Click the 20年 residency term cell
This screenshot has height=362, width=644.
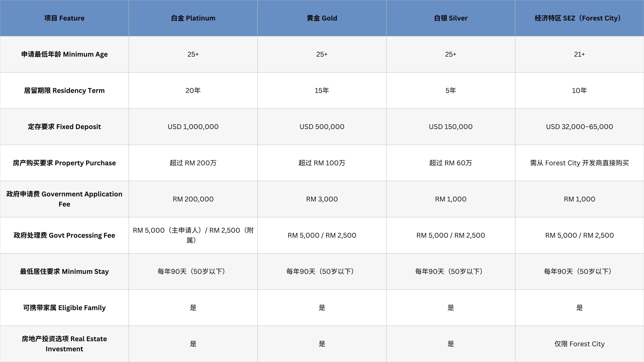[193, 90]
